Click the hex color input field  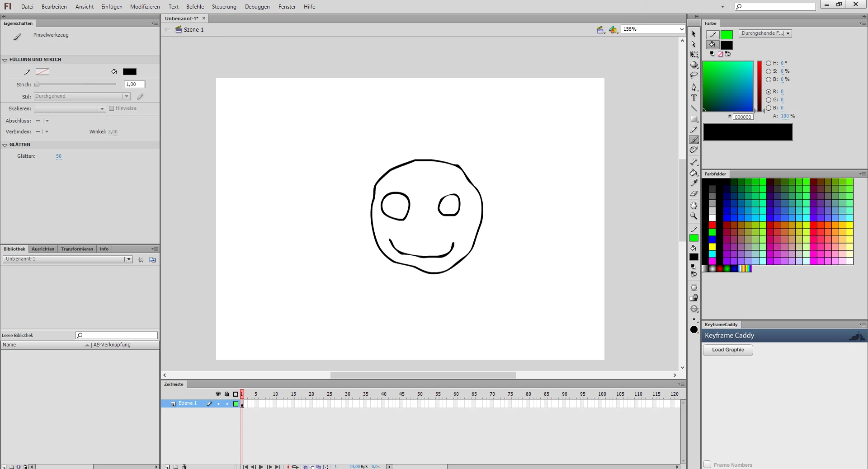(x=743, y=117)
